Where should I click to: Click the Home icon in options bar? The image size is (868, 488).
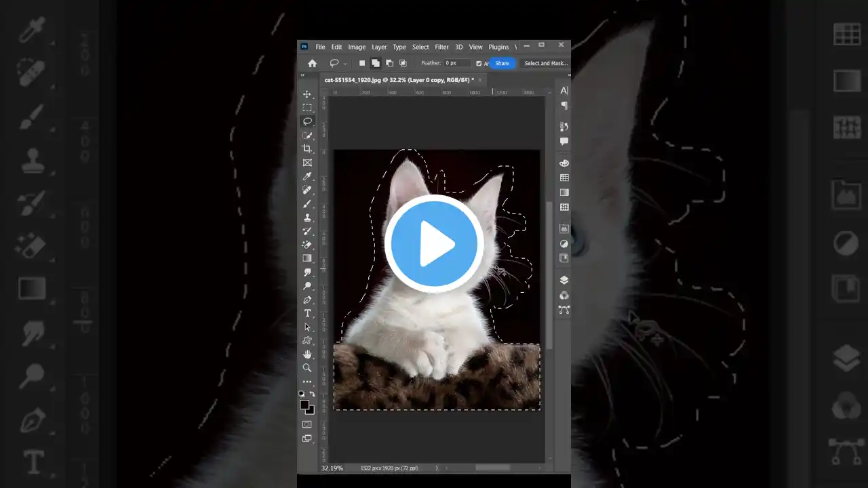pos(312,63)
